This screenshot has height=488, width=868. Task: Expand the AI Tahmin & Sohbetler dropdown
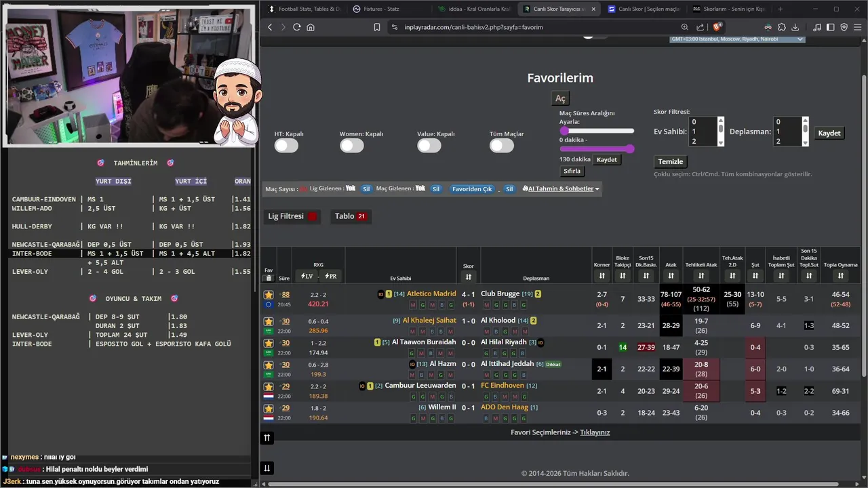561,188
